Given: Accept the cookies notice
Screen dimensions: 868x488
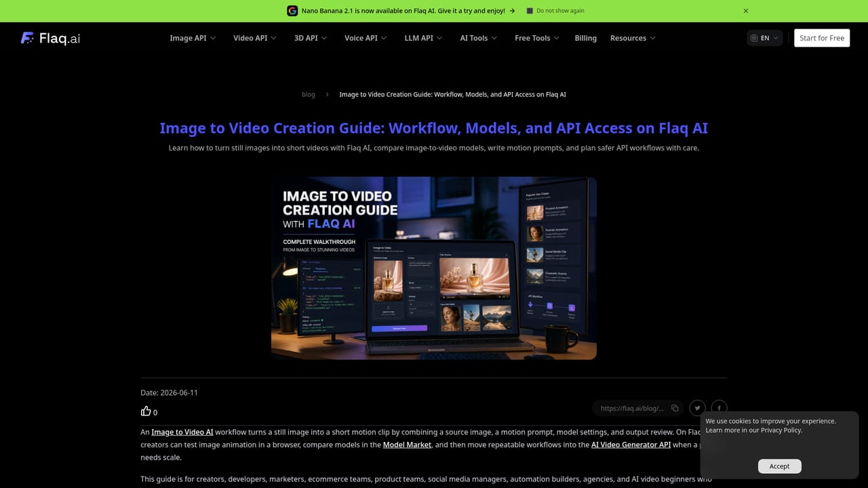Looking at the screenshot, I should [779, 466].
